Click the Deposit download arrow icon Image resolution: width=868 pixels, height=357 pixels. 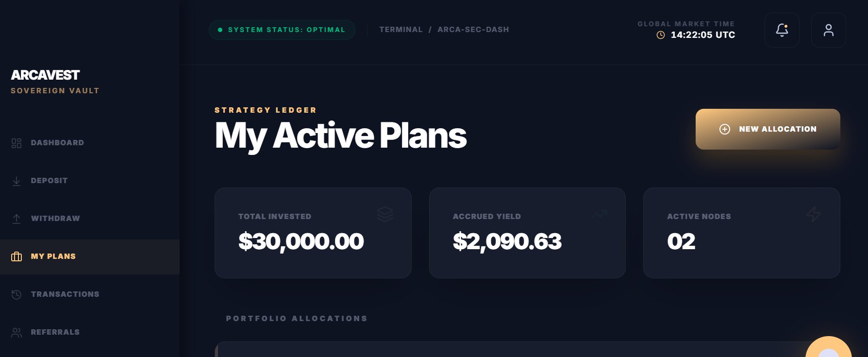[x=17, y=181]
